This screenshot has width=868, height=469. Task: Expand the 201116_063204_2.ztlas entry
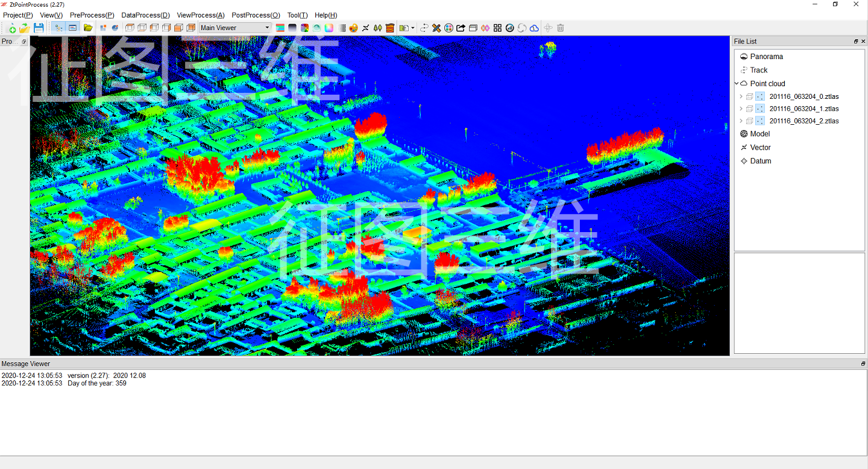(741, 121)
